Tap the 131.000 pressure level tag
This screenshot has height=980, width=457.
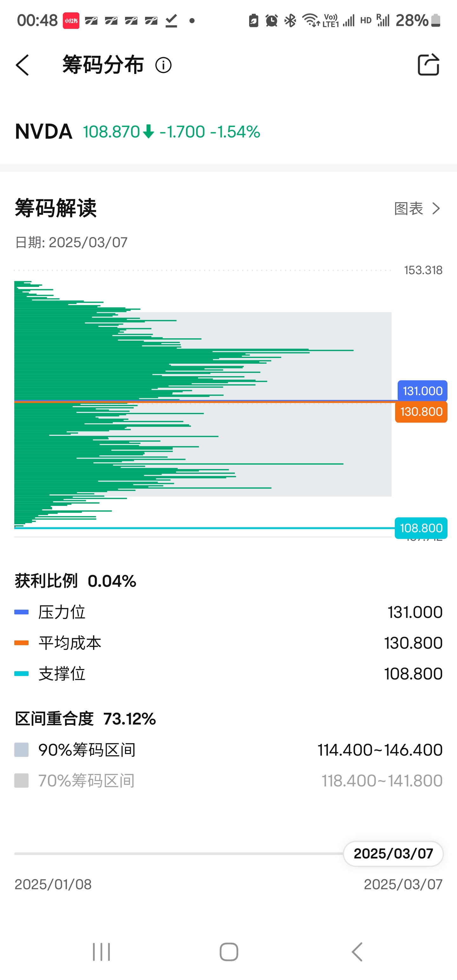422,391
